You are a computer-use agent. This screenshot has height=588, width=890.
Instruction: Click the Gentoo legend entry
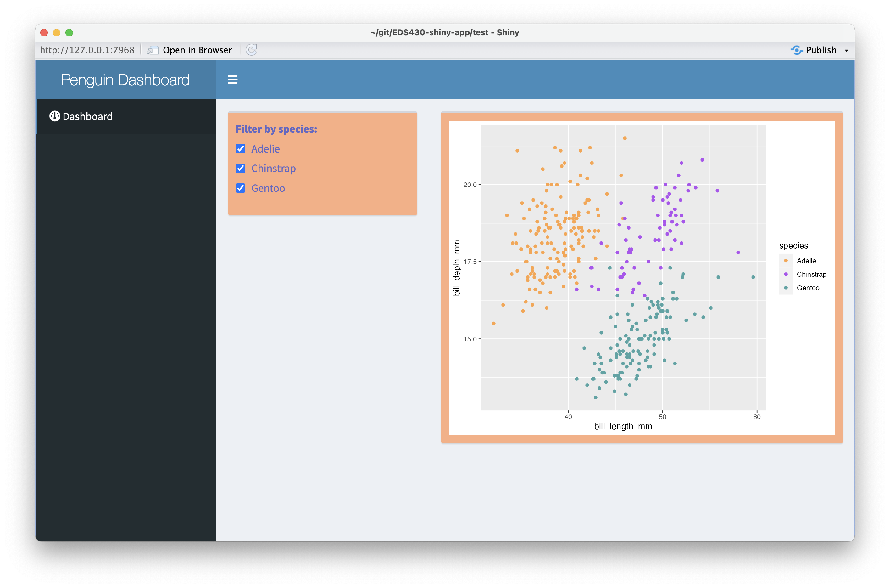pos(808,288)
